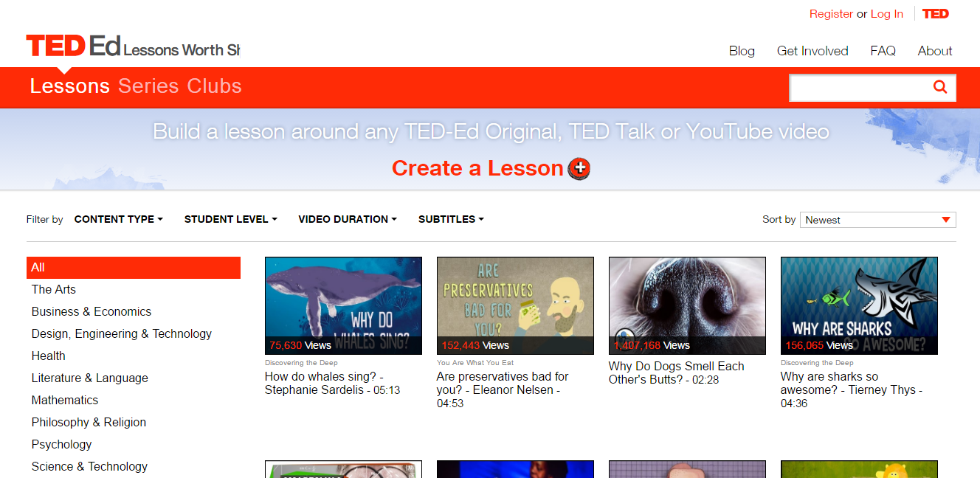Click the small TED logo at top right

935,14
